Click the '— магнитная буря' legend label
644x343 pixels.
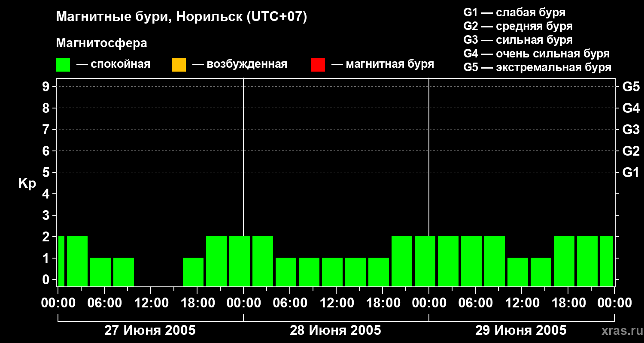click(383, 64)
